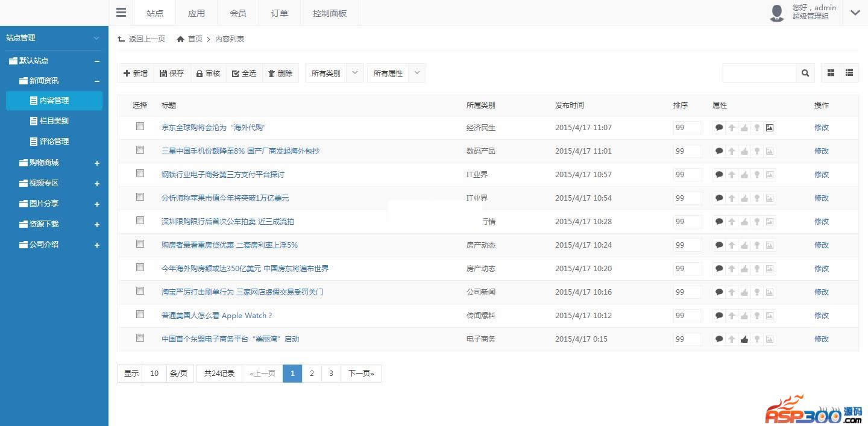Image resolution: width=868 pixels, height=426 pixels.
Task: Click the 删除 trash button
Action: [x=280, y=74]
